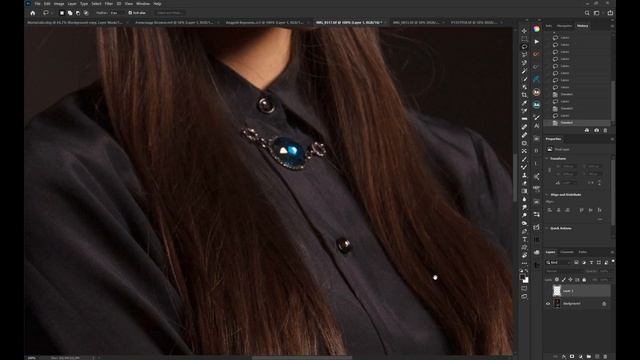Open the Window menu

(143, 4)
